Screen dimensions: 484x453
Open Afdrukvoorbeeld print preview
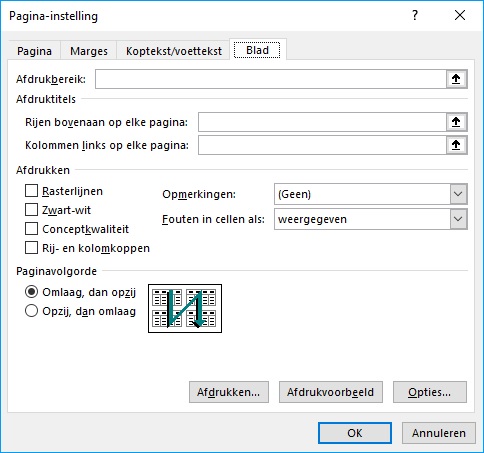point(331,392)
